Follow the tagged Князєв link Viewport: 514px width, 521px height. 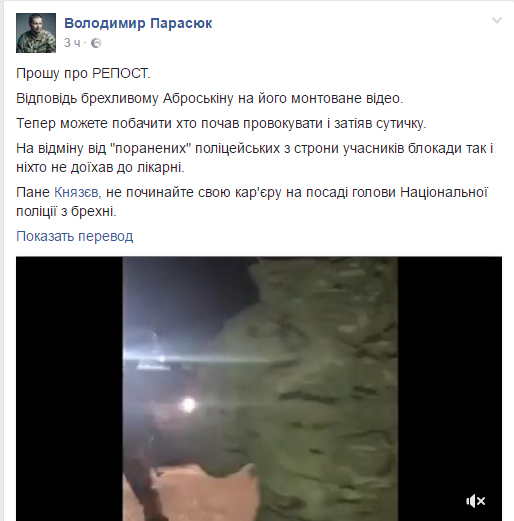tap(77, 192)
